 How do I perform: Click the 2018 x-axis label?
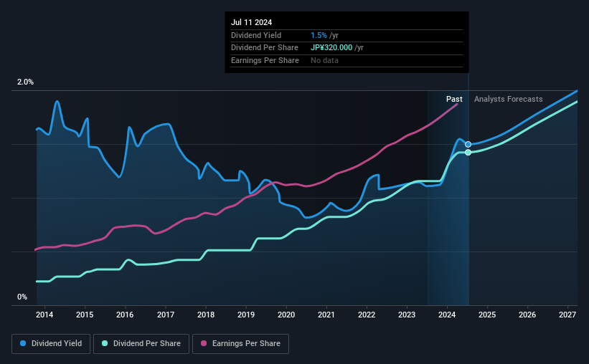coord(206,315)
